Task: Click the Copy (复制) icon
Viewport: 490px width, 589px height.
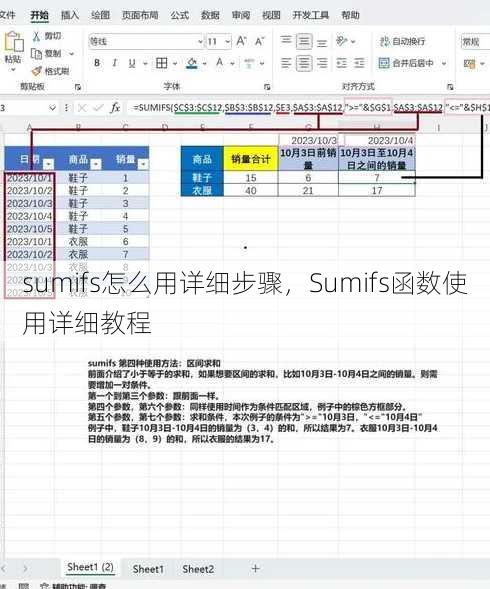Action: click(36, 54)
